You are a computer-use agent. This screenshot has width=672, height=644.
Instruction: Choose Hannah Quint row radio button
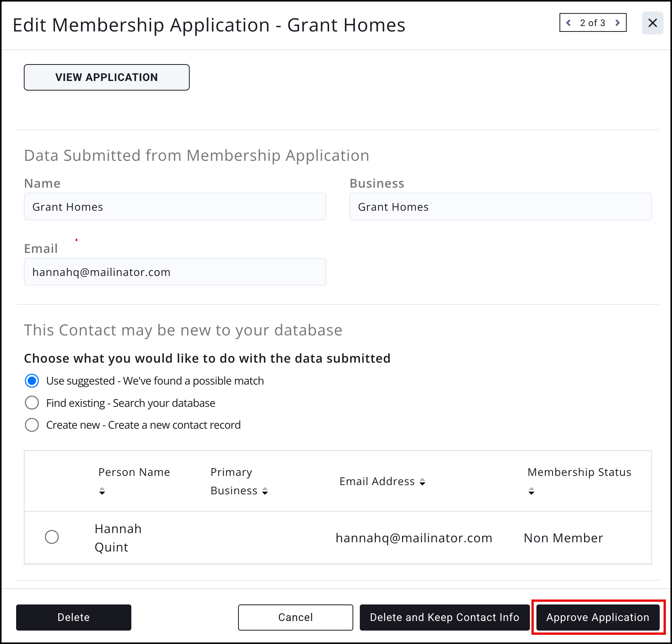pos(52,537)
